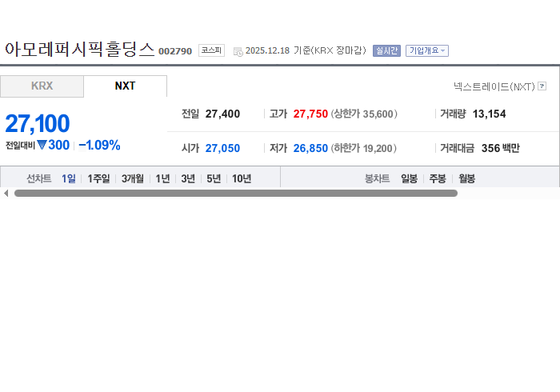
Task: Show the 주봉 weekly candle chart
Action: click(438, 178)
